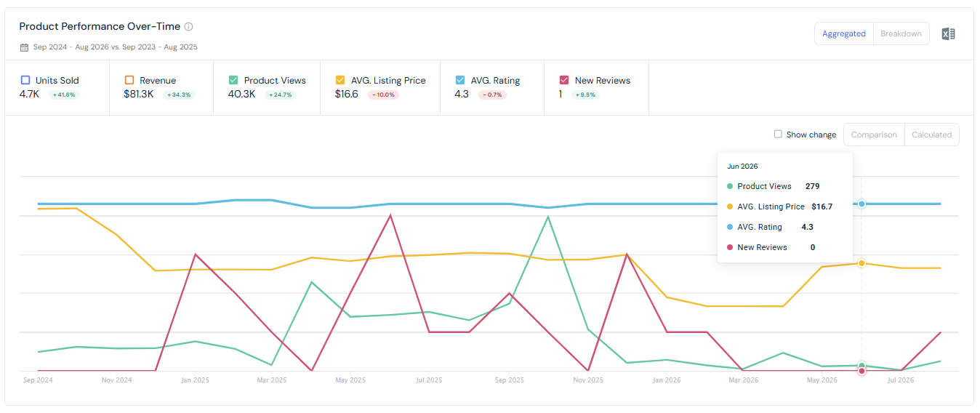Click the Jan 2025 axis label
Screen dimensions: 980x413
(x=195, y=380)
